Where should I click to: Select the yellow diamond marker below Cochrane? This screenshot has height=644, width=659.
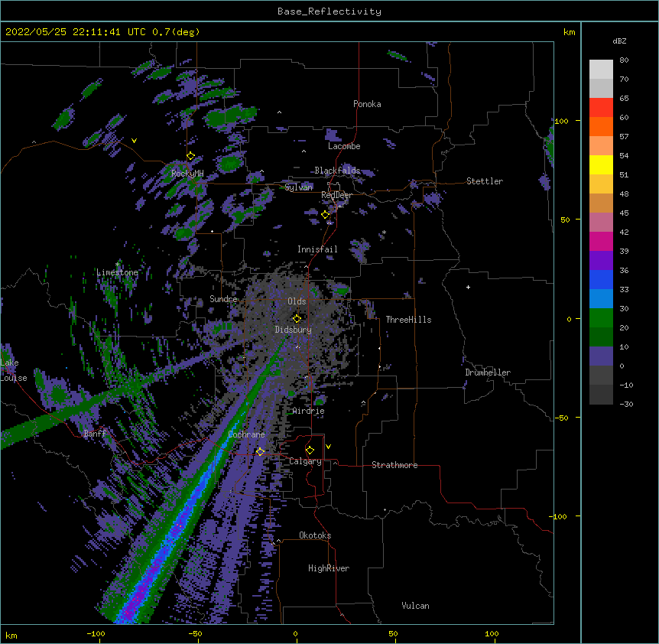point(260,451)
